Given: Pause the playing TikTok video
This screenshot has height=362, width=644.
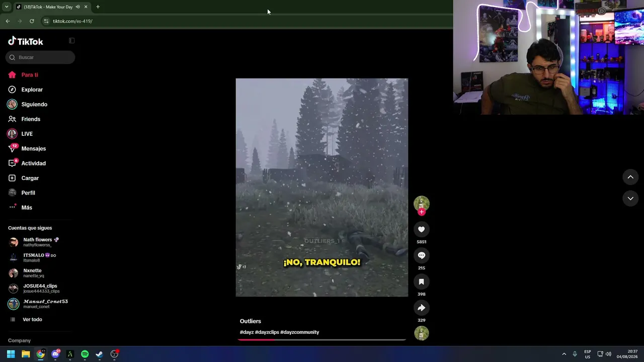Looking at the screenshot, I should click(x=322, y=187).
